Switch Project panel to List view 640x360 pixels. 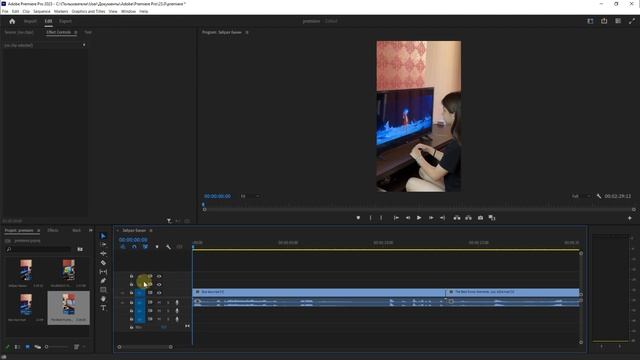click(17, 347)
